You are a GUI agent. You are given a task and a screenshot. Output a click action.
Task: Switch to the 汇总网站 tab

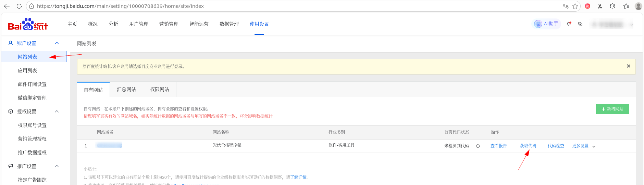click(x=126, y=90)
